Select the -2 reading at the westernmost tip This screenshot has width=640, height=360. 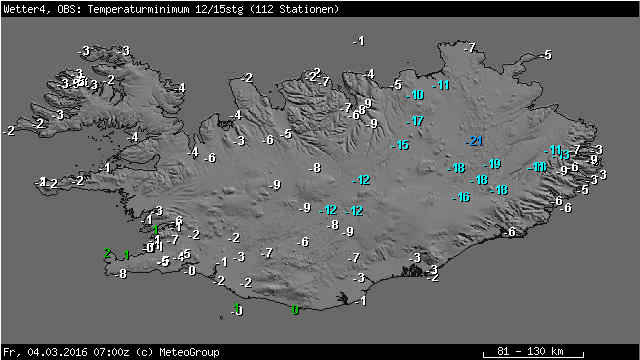pyautogui.click(x=9, y=131)
